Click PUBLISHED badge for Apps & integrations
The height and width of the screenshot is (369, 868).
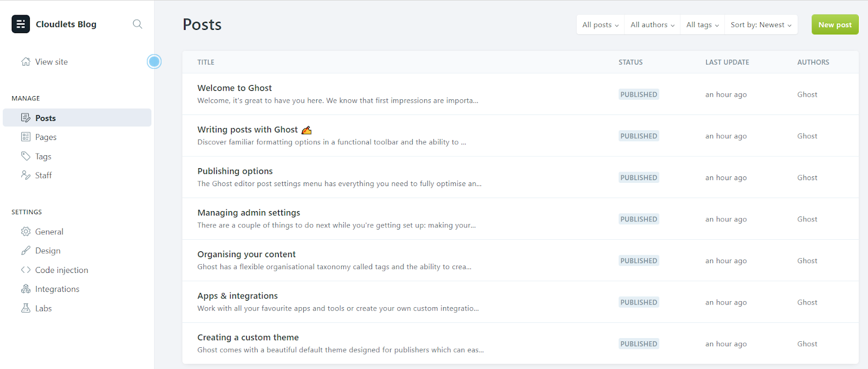(x=639, y=302)
